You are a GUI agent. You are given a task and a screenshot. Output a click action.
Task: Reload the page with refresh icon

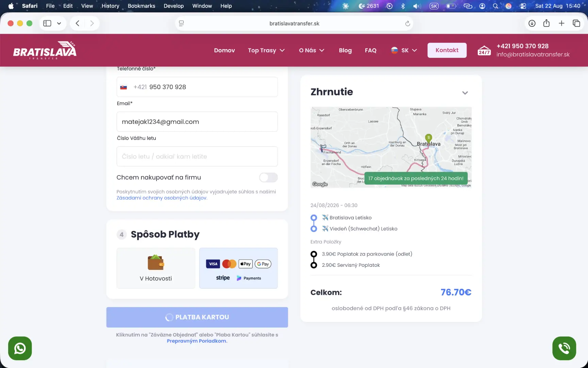coord(407,24)
